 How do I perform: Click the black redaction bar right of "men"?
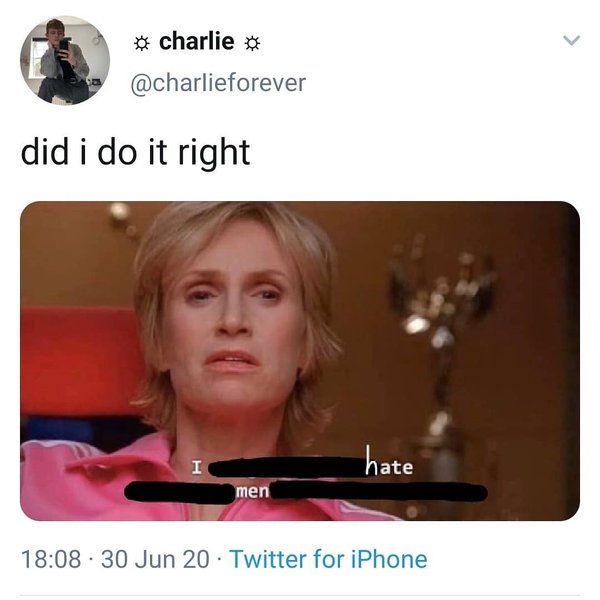pyautogui.click(x=379, y=492)
